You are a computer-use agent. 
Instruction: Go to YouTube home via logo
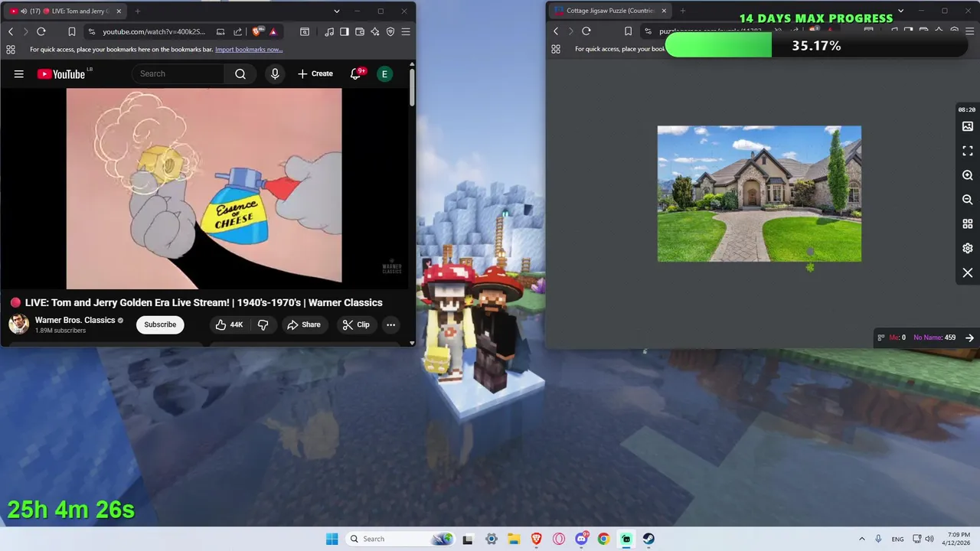tap(61, 74)
